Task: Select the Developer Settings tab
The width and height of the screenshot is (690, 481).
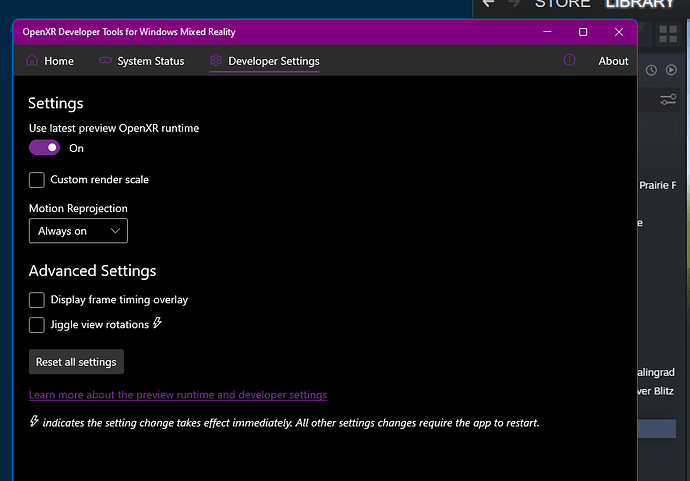Action: pos(264,61)
